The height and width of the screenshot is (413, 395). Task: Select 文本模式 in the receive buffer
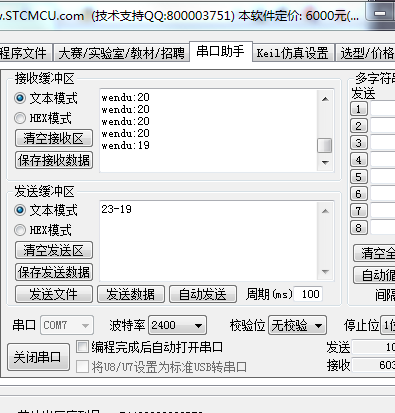pyautogui.click(x=46, y=98)
